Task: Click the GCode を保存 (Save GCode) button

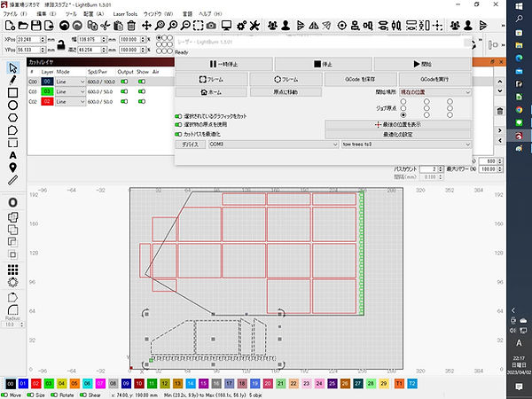Action: 360,80
